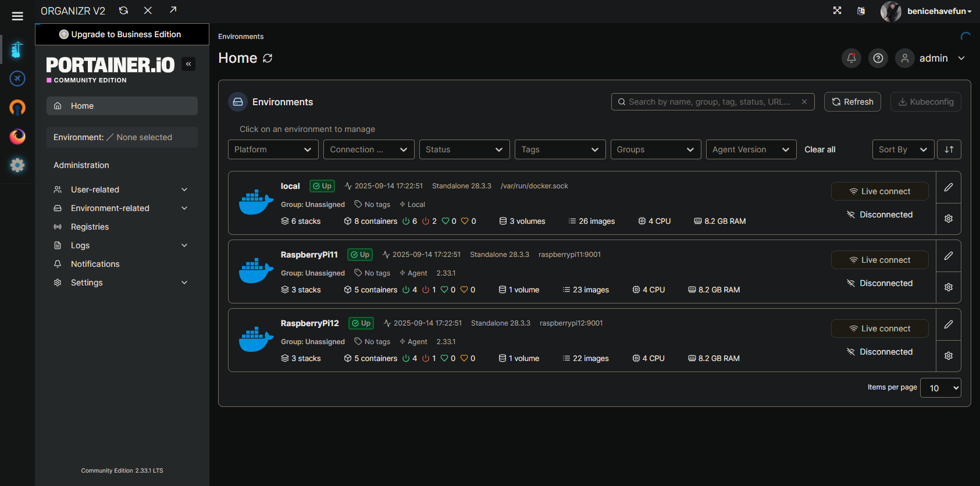Click the Organizr settings gear tab
This screenshot has width=980, height=486.
coord(17,165)
